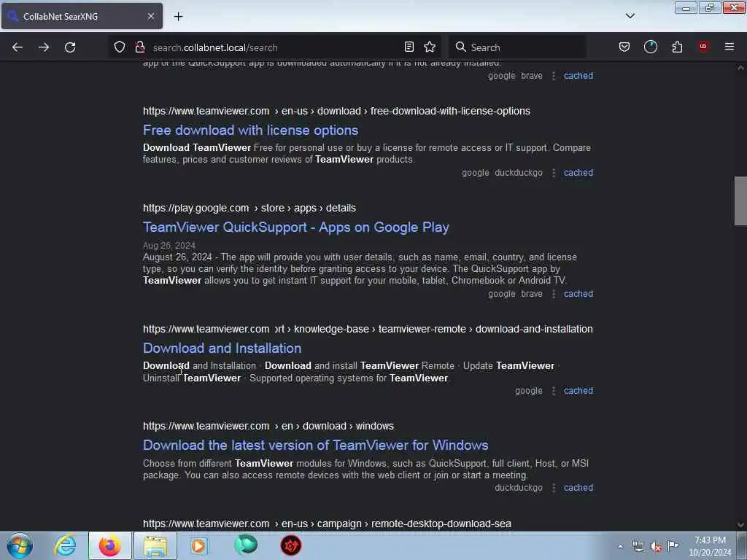Viewport: 747px width, 560px height.
Task: Click URL teamviewer.com en download windows
Action: tap(268, 426)
